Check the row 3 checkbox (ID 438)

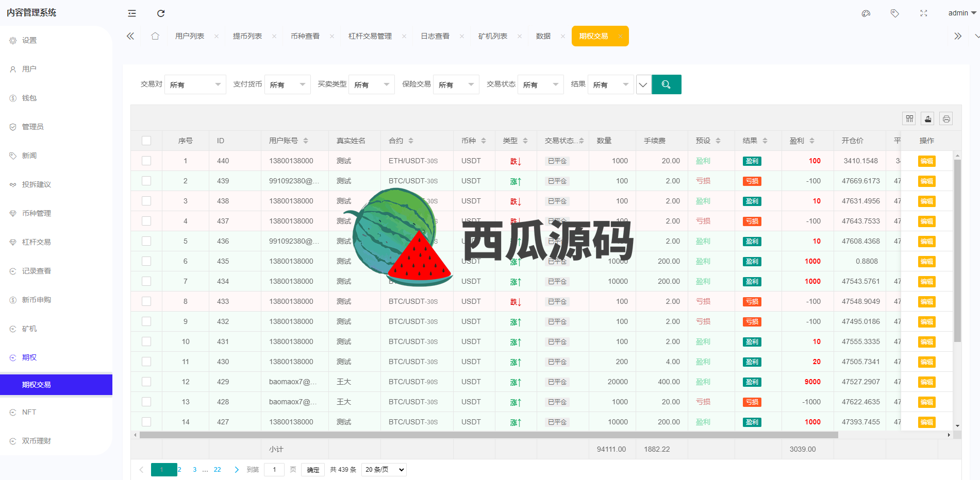pos(146,201)
